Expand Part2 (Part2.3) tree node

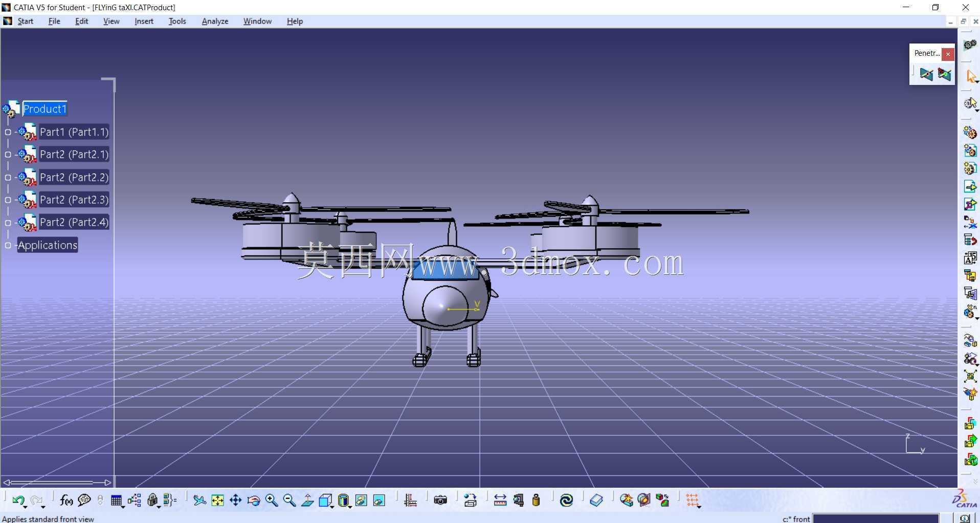point(8,200)
